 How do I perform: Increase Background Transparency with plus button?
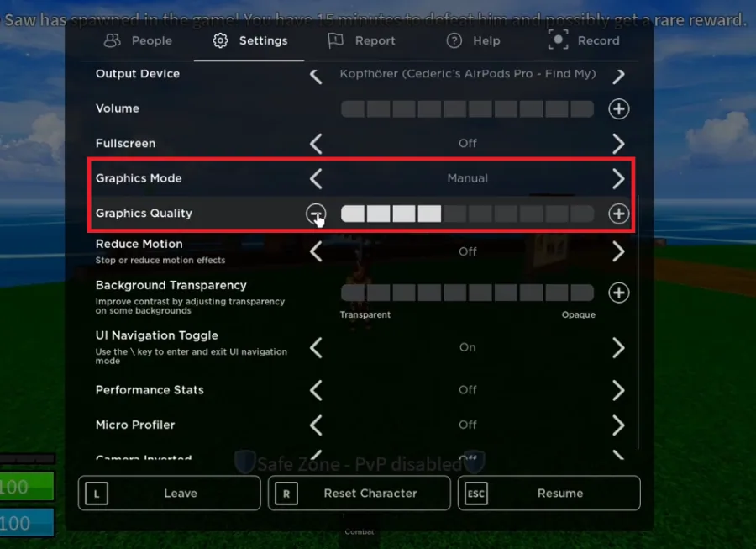click(x=618, y=293)
